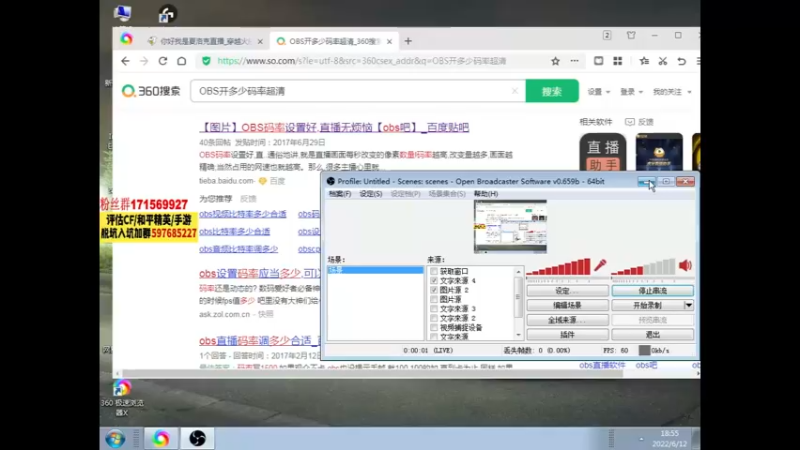Click the scissors screenshot tool icon
Screen dimensions: 800x450
tap(663, 61)
